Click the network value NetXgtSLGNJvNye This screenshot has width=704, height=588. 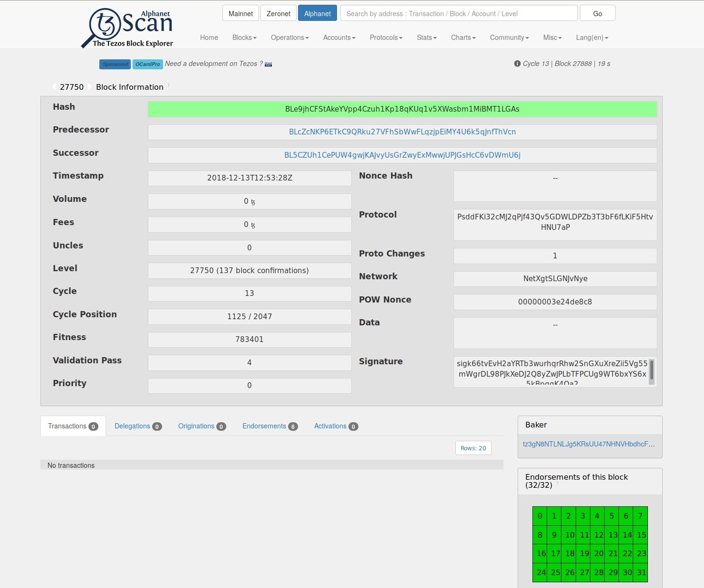pyautogui.click(x=555, y=279)
